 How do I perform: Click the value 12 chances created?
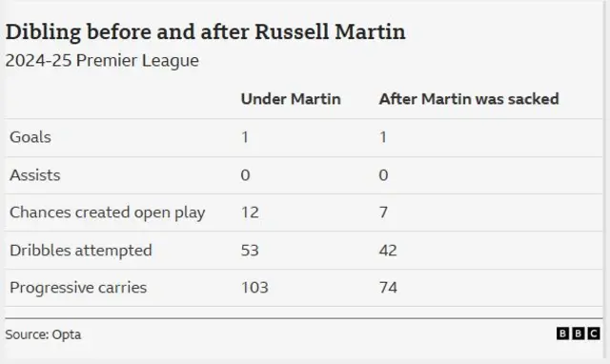pyautogui.click(x=250, y=212)
